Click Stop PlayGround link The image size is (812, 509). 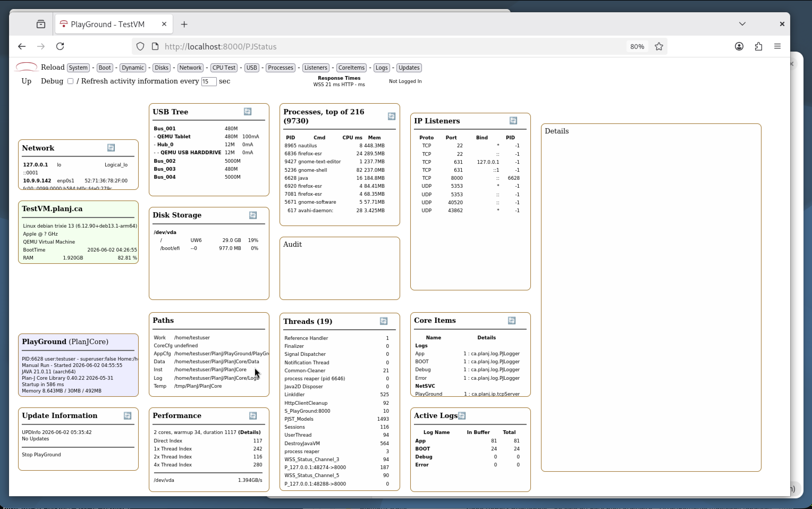click(x=41, y=455)
